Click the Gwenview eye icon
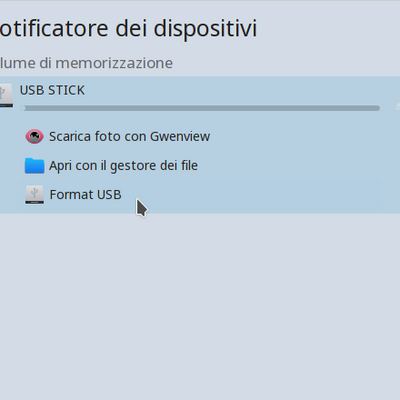 coord(34,136)
